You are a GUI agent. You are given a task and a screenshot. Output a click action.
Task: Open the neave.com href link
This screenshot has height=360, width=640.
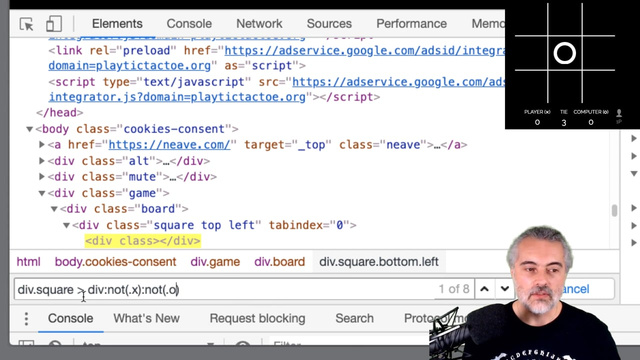pyautogui.click(x=169, y=145)
